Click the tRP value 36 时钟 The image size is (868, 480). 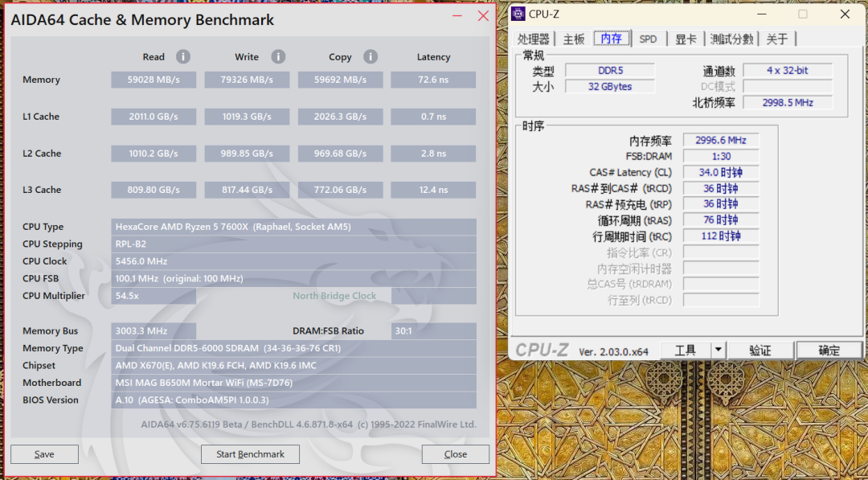click(721, 203)
